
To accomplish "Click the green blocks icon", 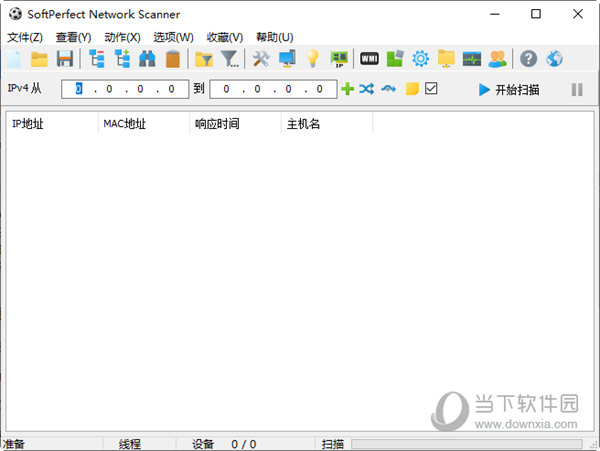I will pos(395,59).
